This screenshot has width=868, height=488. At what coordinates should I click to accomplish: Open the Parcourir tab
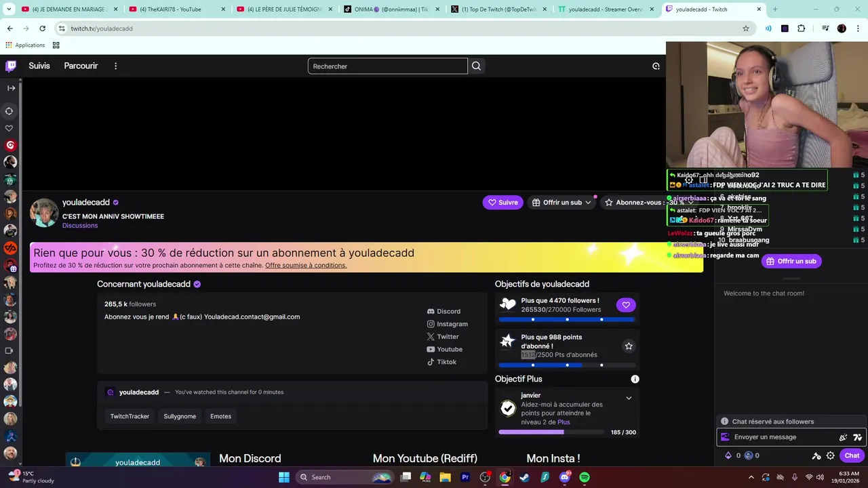coord(81,66)
